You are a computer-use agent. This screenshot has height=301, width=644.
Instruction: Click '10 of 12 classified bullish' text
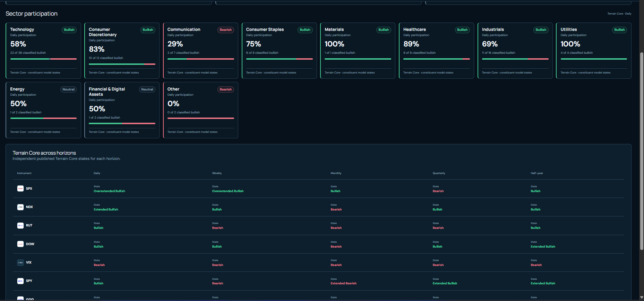point(106,58)
